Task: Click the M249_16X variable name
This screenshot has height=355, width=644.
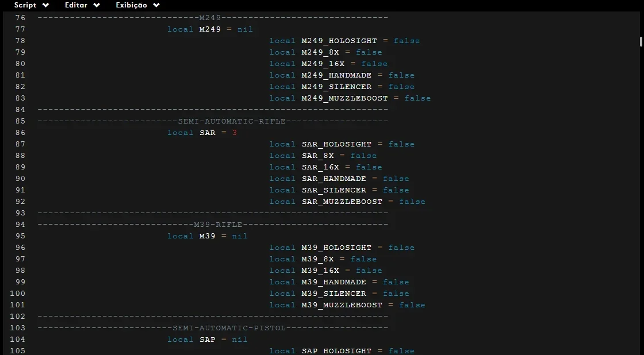Action: pyautogui.click(x=323, y=64)
